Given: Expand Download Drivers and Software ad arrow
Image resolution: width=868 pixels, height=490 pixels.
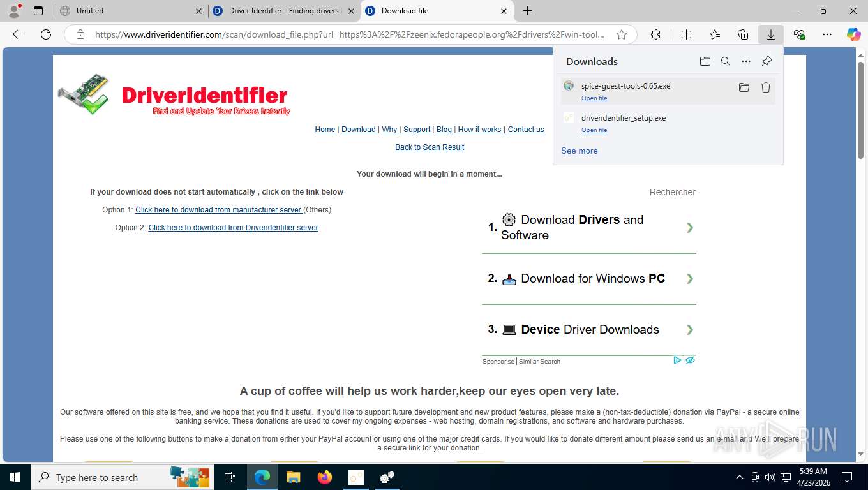Looking at the screenshot, I should point(689,228).
